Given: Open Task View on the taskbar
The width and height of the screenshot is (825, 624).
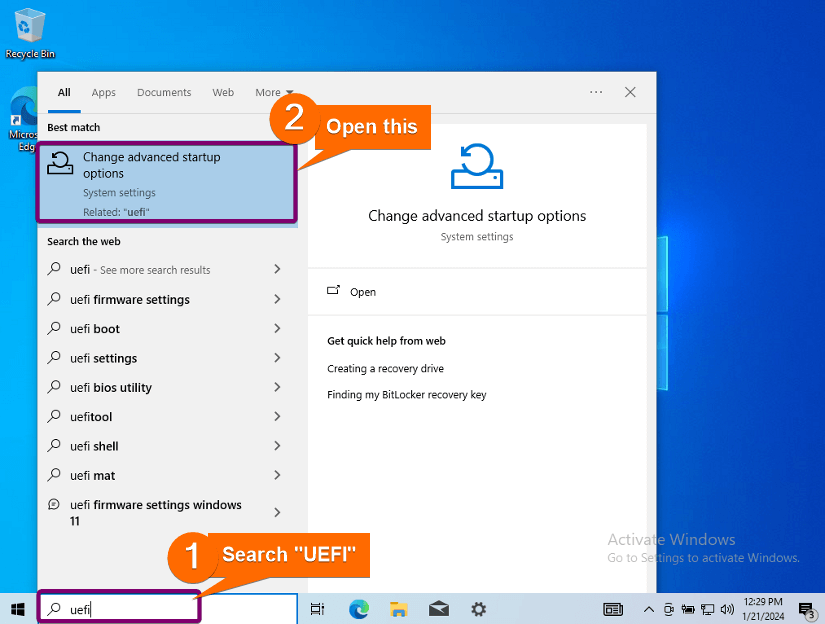Looking at the screenshot, I should point(317,609).
